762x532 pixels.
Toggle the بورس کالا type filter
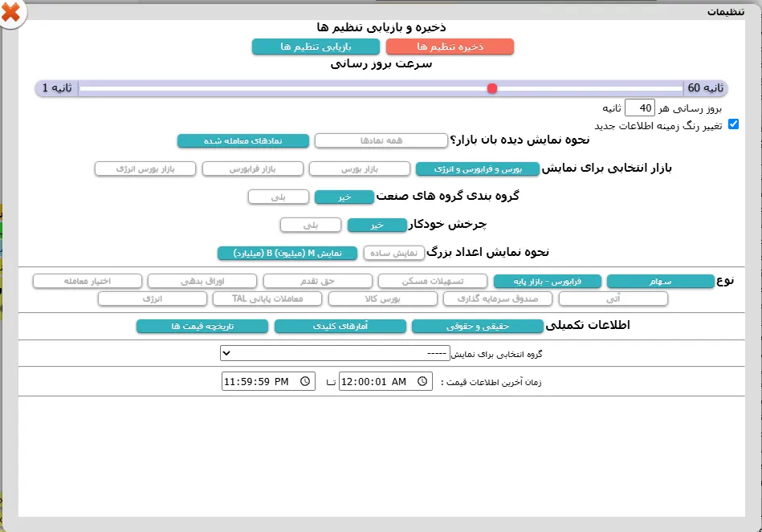(x=383, y=298)
